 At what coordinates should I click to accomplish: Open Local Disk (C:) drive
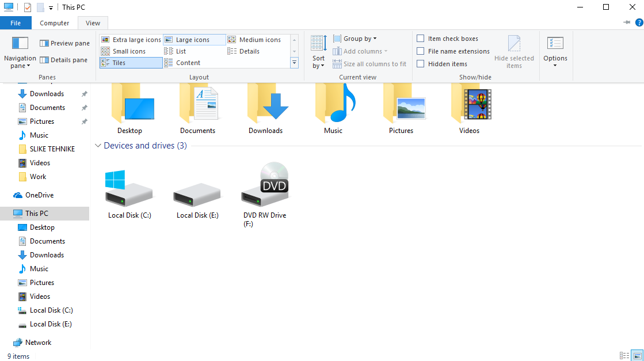[129, 190]
